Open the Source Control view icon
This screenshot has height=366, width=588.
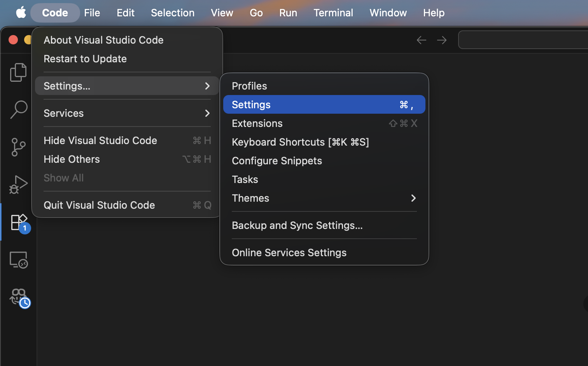[18, 147]
